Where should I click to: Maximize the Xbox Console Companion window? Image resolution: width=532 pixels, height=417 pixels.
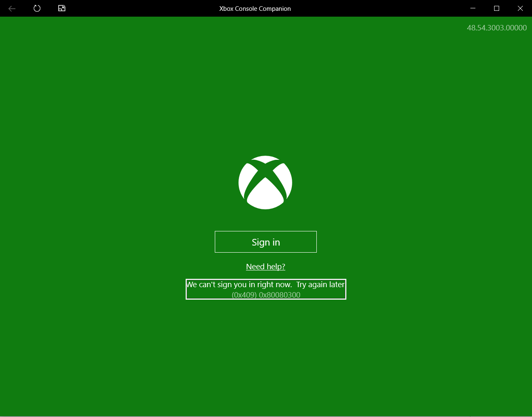pos(496,8)
